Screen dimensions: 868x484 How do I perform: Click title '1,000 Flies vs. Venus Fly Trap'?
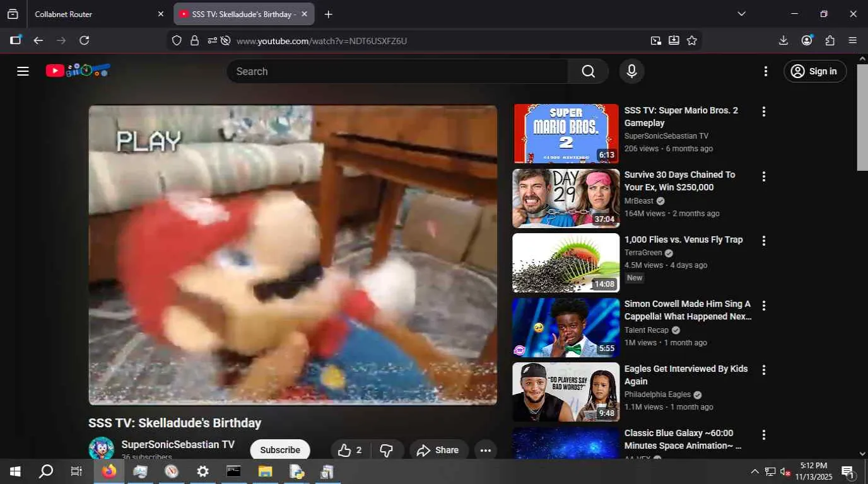point(684,239)
